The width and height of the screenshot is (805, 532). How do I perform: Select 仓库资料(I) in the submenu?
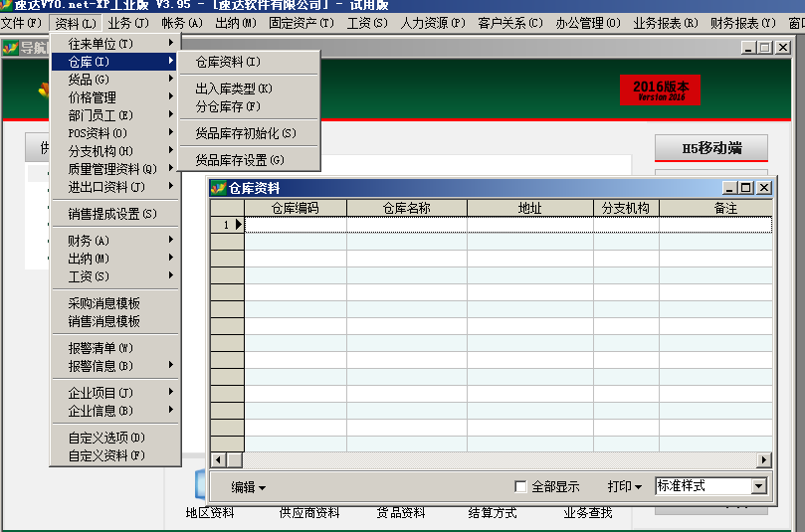249,62
